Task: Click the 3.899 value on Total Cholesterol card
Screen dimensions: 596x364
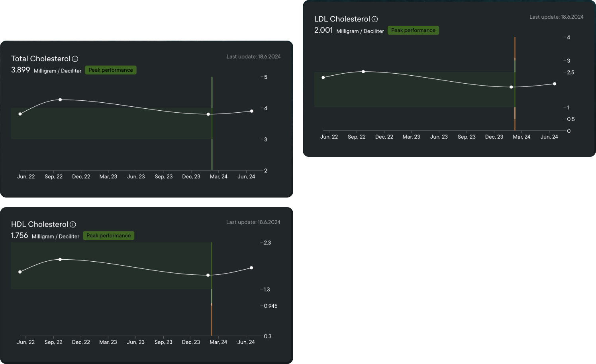Action: pyautogui.click(x=21, y=70)
